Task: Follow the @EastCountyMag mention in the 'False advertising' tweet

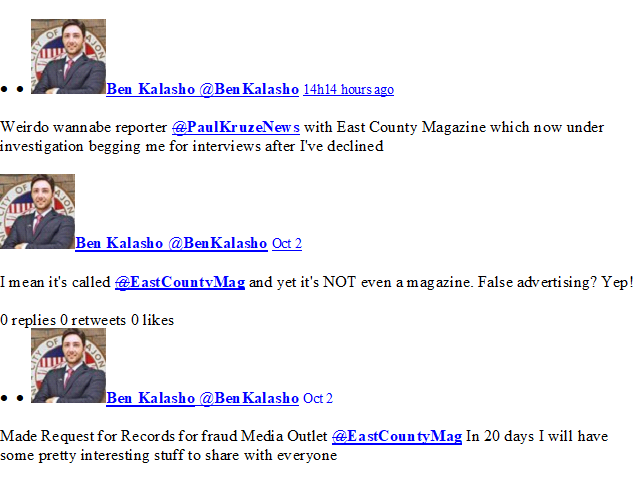Action: (180, 282)
